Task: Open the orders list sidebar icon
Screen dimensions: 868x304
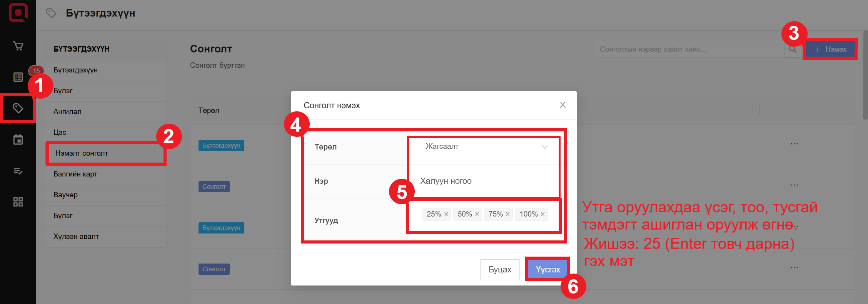Action: click(x=18, y=77)
